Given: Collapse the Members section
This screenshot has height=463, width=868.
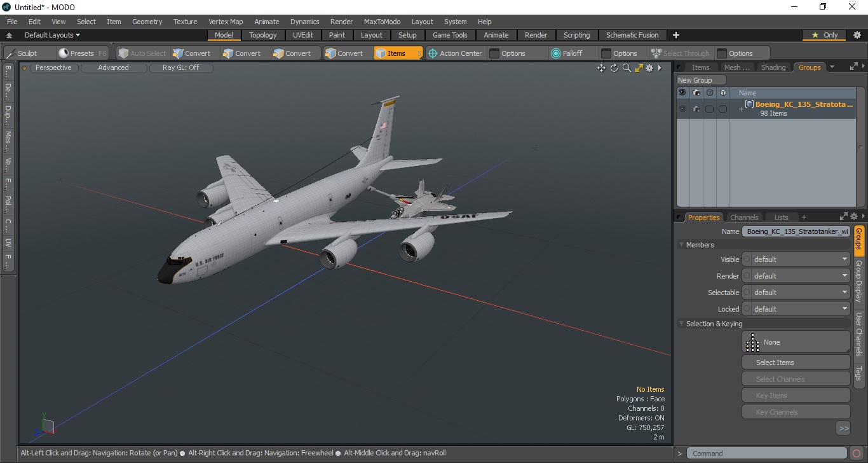Looking at the screenshot, I should point(682,245).
